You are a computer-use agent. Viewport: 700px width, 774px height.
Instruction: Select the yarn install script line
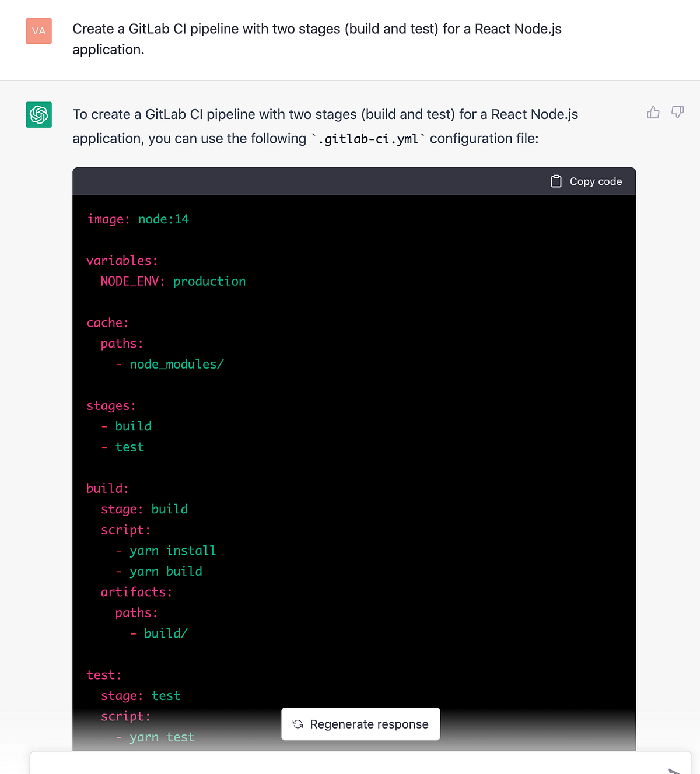pos(173,550)
